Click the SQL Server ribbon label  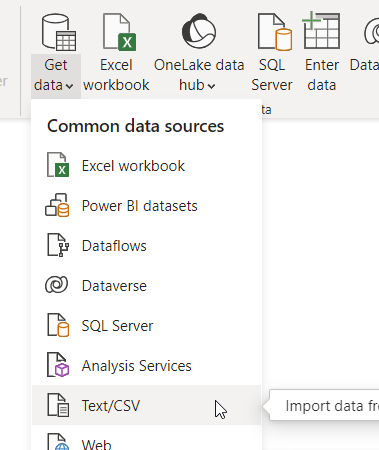[272, 75]
